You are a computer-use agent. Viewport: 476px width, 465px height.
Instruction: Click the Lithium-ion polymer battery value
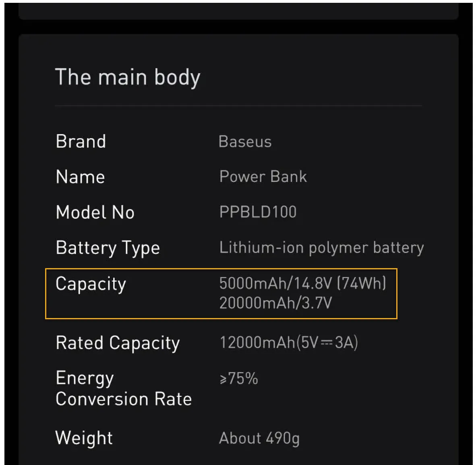pyautogui.click(x=321, y=248)
